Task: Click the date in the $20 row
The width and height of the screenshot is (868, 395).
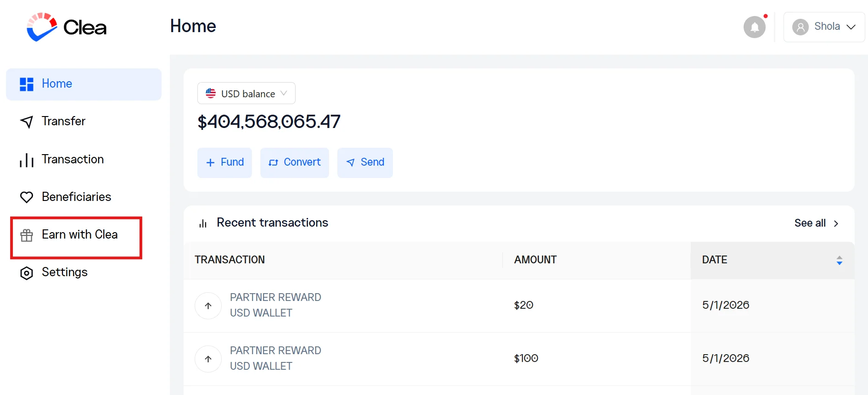Action: pyautogui.click(x=726, y=305)
